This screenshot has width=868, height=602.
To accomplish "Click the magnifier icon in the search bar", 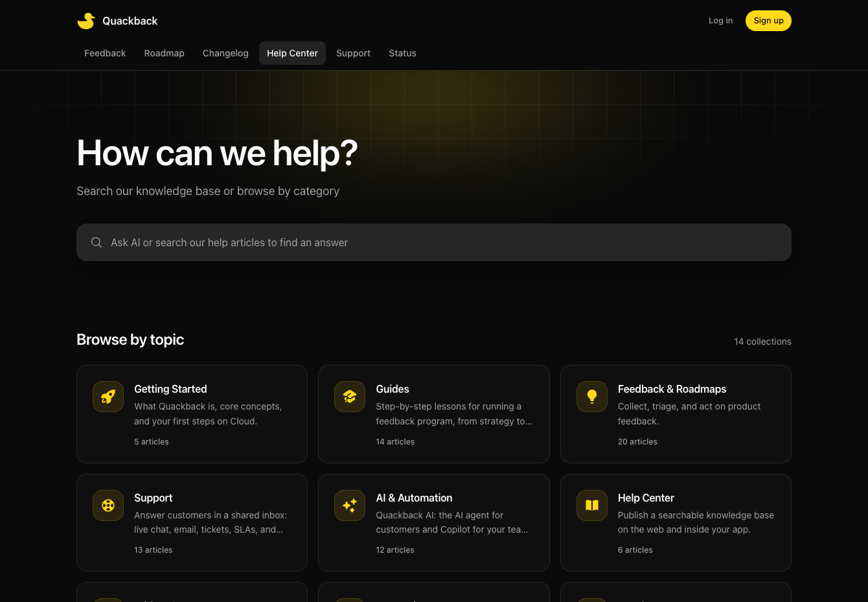I will click(97, 242).
